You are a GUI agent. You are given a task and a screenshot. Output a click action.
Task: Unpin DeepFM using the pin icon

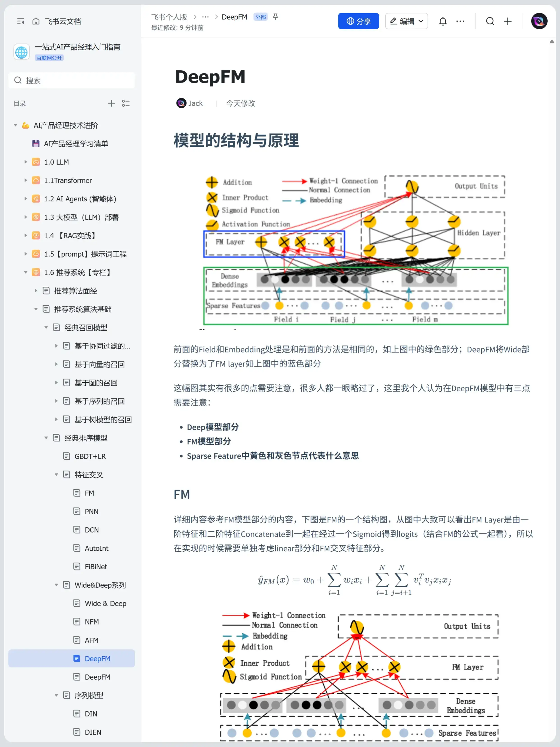(x=275, y=17)
